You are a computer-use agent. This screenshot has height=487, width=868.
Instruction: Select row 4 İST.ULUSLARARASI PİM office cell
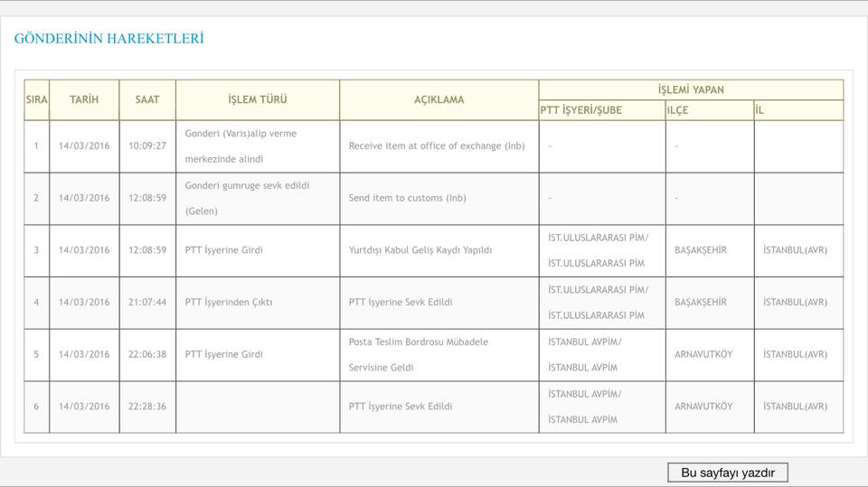(602, 302)
